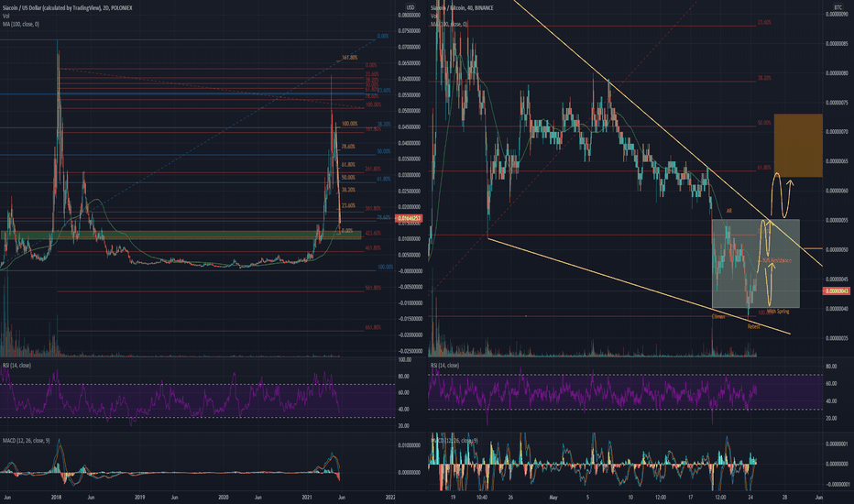The image size is (854, 504).
Task: Click the Siacoin / Bitcoin chart title
Action: tap(462, 7)
